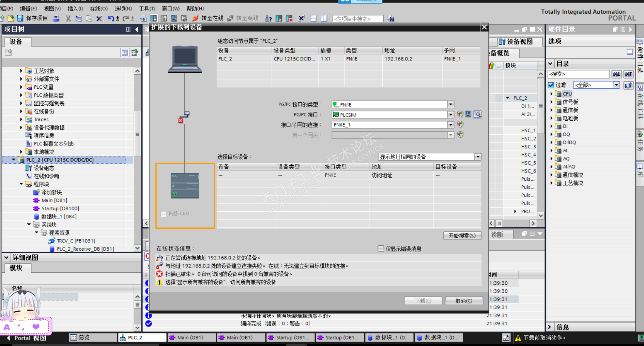This screenshot has height=346, width=644.
Task: Click the Copy icon in the toolbar
Action: pyautogui.click(x=78, y=18)
